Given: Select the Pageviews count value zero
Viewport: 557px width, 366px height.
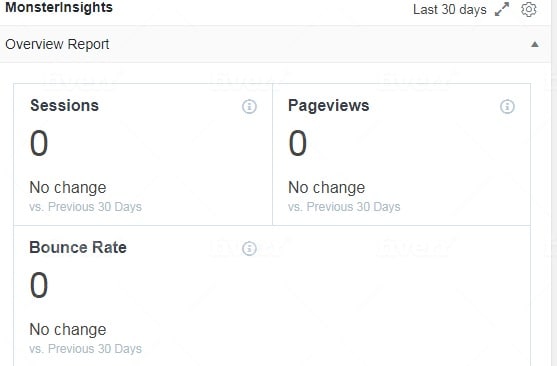Looking at the screenshot, I should tap(297, 143).
